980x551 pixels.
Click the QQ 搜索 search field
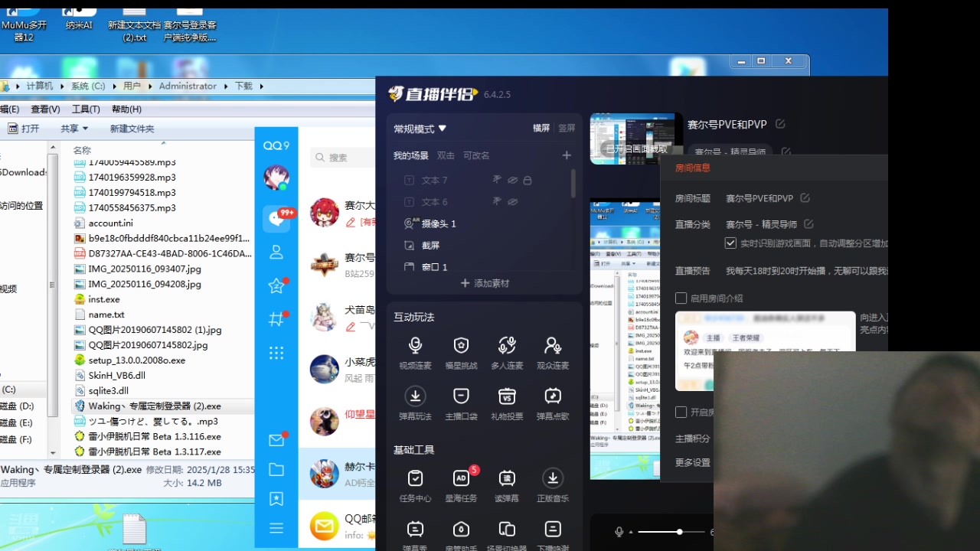343,158
